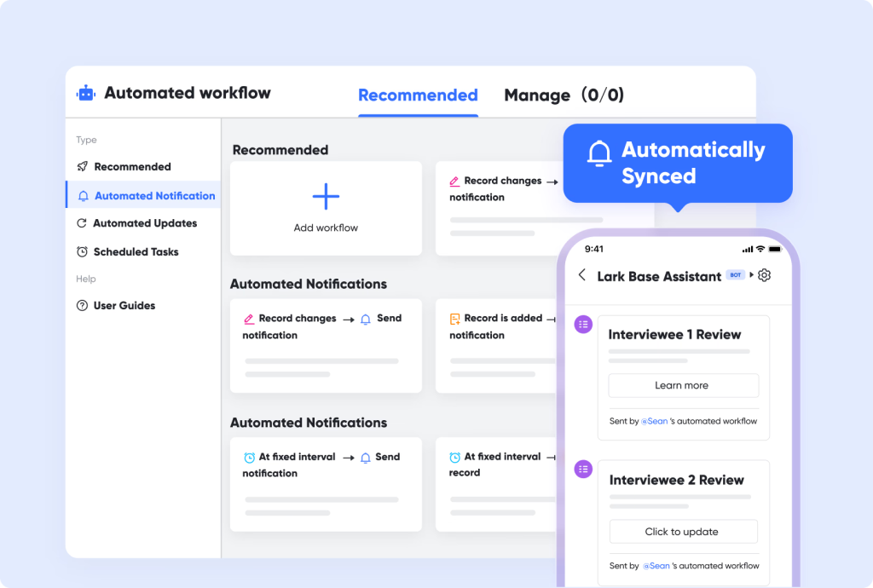This screenshot has width=873, height=588.
Task: Open the Record is added notification card
Action: (x=495, y=346)
